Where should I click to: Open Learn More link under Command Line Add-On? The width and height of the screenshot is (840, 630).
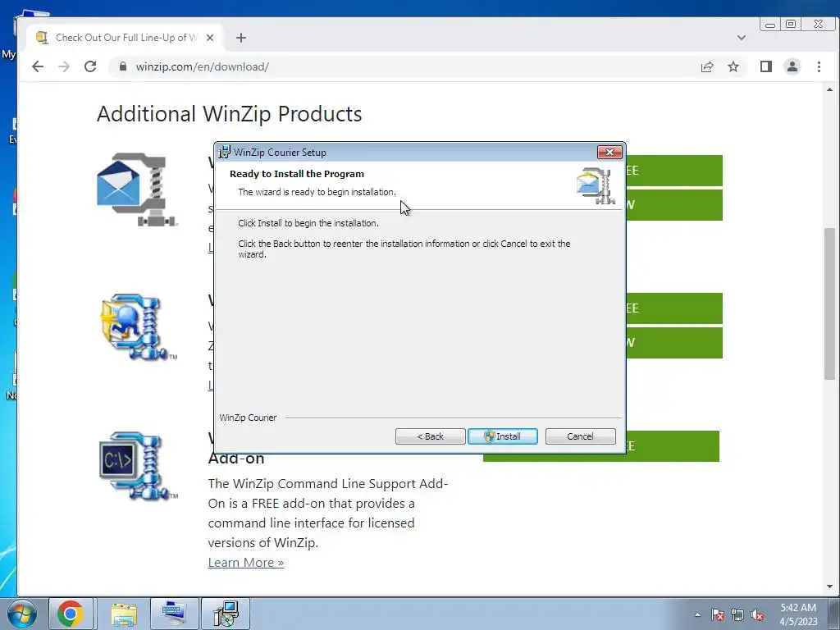[246, 563]
